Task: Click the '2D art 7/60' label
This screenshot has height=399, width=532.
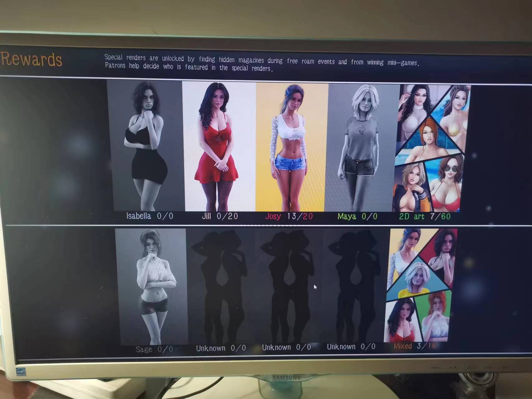Action: pos(425,216)
